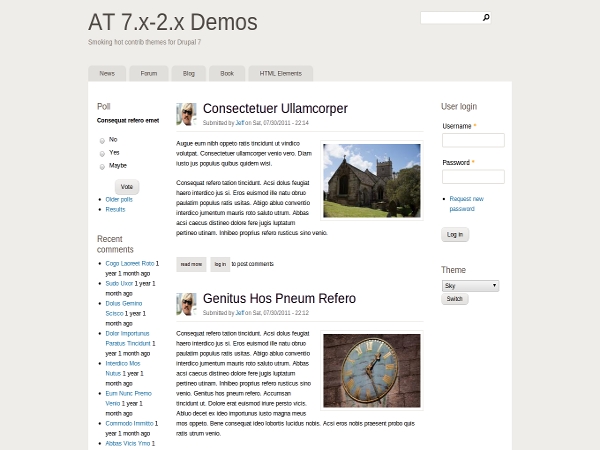Select the Maybe poll option
This screenshot has width=600, height=450.
click(x=102, y=166)
